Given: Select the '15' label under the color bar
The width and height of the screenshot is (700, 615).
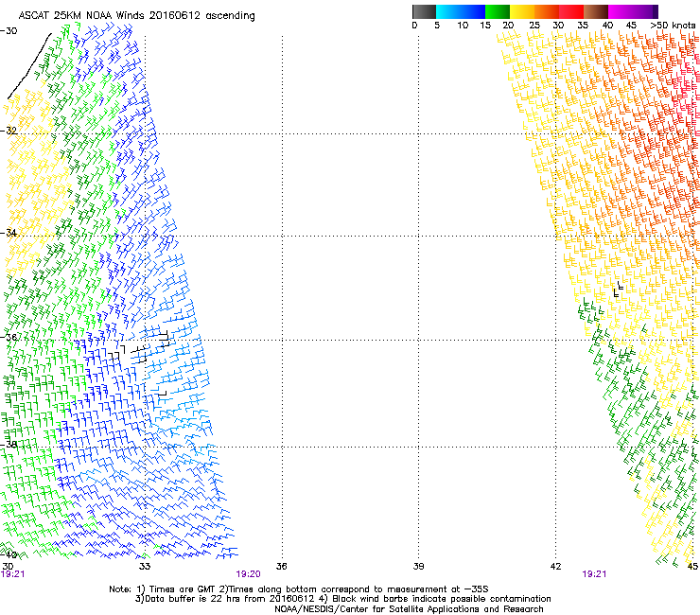Looking at the screenshot, I should (x=485, y=26).
